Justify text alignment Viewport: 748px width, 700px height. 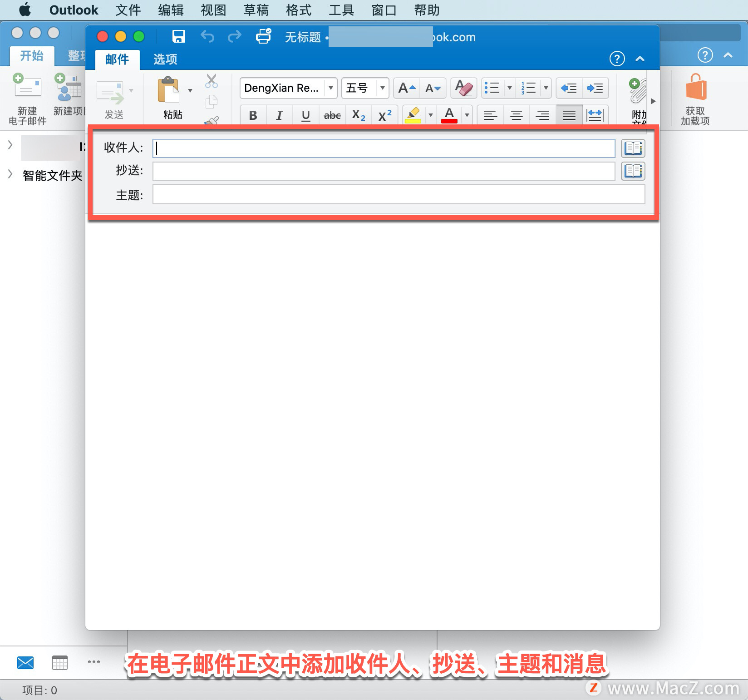coord(569,115)
